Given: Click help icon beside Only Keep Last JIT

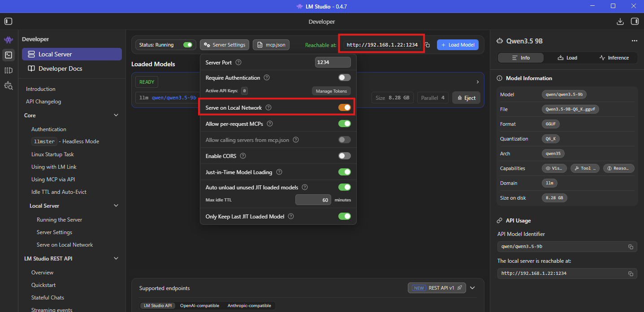Looking at the screenshot, I should pyautogui.click(x=291, y=217).
